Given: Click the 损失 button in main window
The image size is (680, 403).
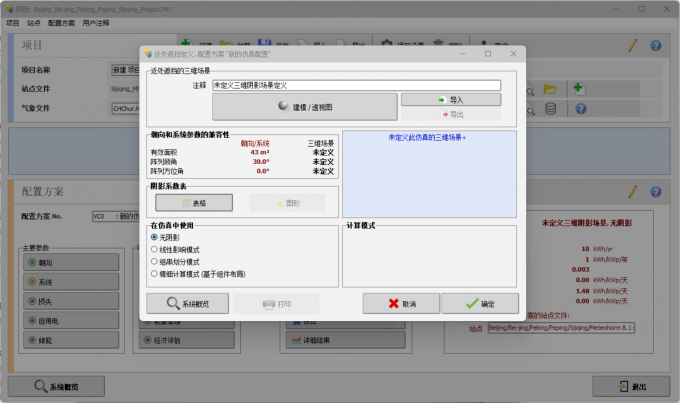Looking at the screenshot, I should [x=71, y=301].
